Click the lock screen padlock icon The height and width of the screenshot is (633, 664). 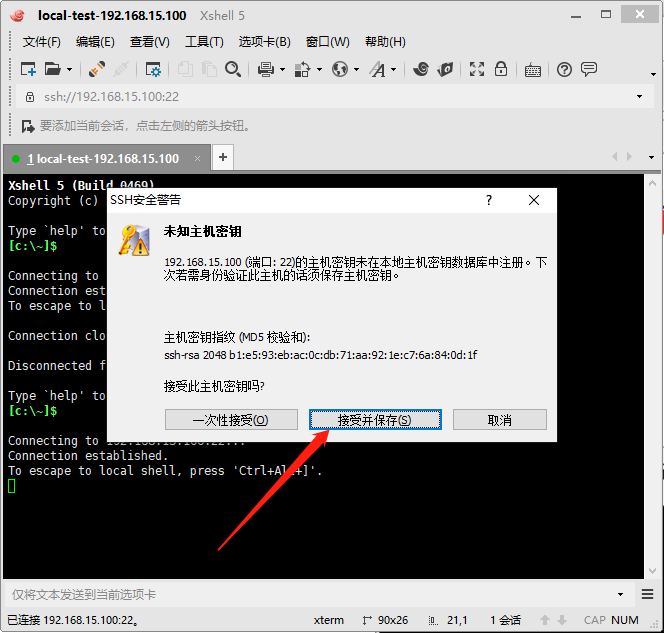[501, 69]
